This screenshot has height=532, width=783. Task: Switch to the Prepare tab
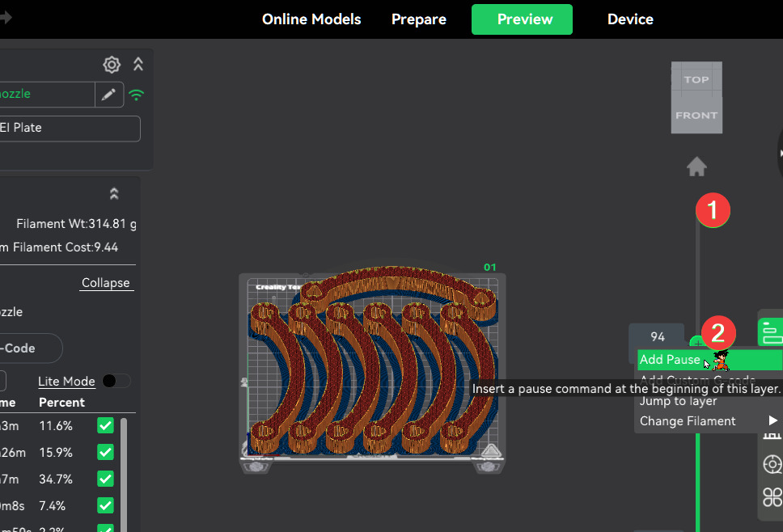click(418, 19)
